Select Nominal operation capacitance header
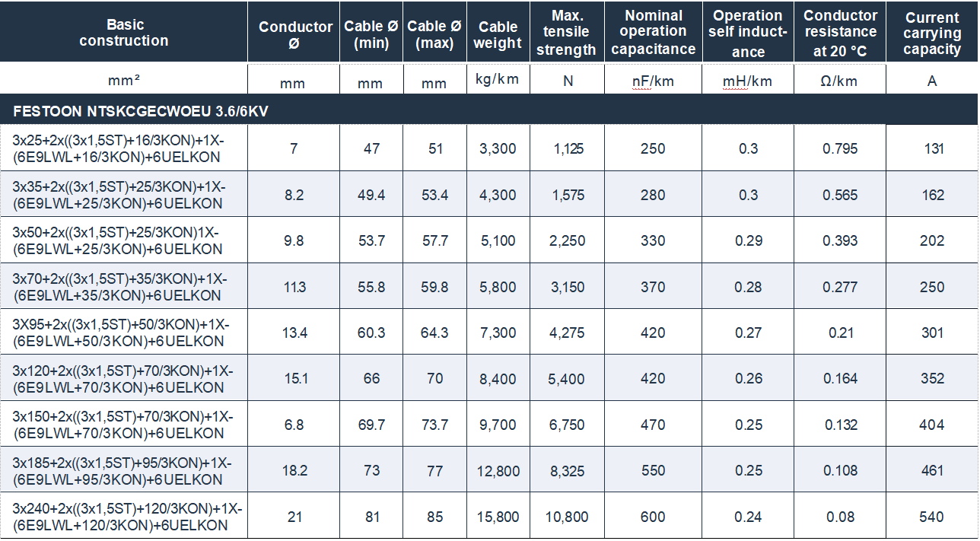The image size is (980, 541). tap(653, 33)
